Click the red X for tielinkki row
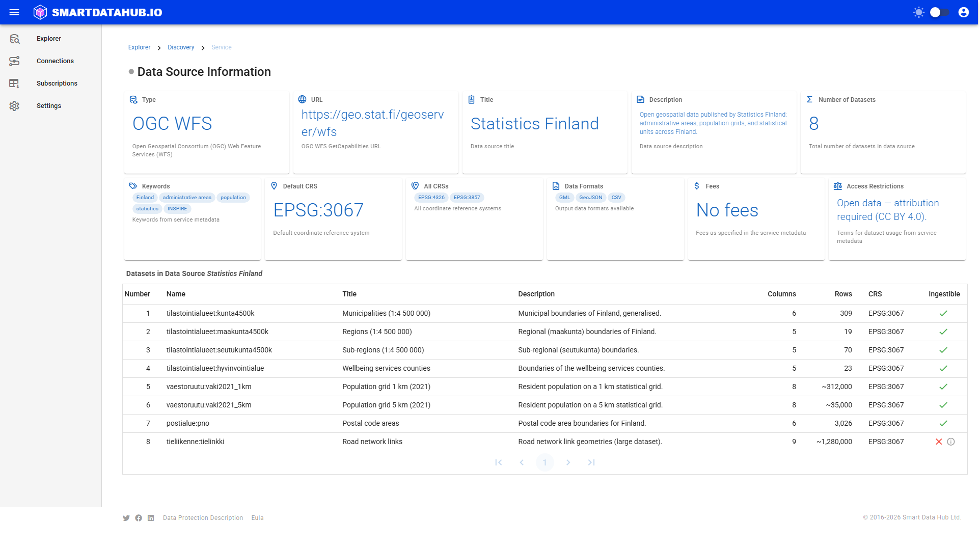The image size is (980, 550). point(939,442)
